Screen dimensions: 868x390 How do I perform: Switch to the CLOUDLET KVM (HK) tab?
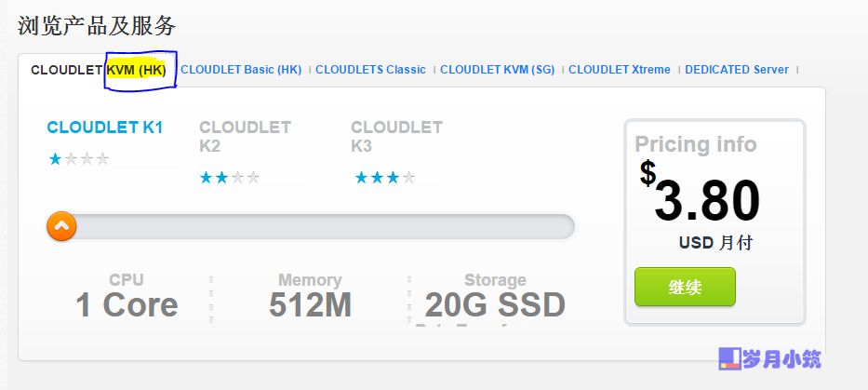99,70
